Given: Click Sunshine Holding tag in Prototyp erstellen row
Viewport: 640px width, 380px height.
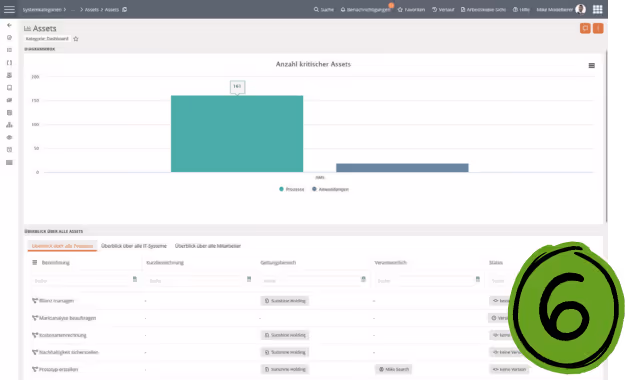Looking at the screenshot, I should coord(285,369).
